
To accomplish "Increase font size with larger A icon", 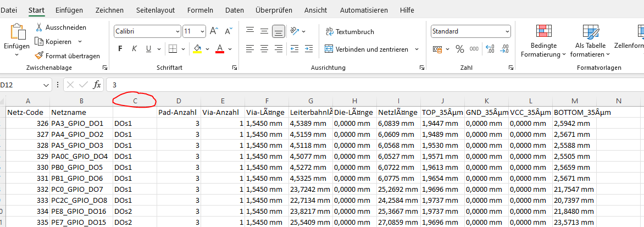I will tap(214, 31).
